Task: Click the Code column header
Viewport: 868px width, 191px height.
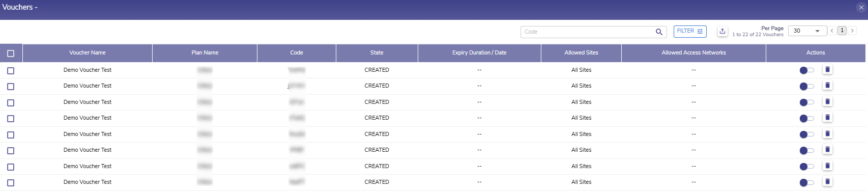Action: (x=297, y=53)
